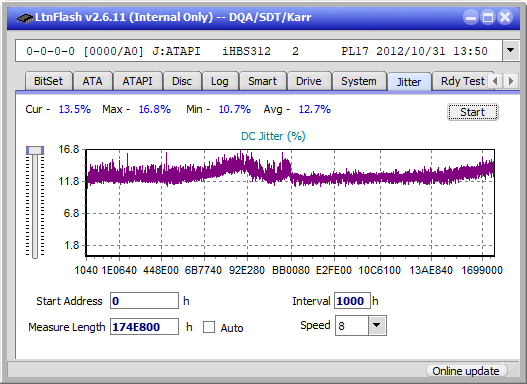Close the LtnFlash window
This screenshot has width=527, height=384.
[505, 17]
